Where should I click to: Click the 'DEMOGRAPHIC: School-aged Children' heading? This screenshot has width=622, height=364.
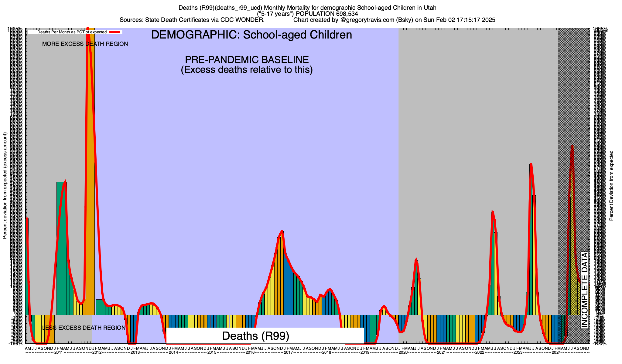tap(251, 35)
